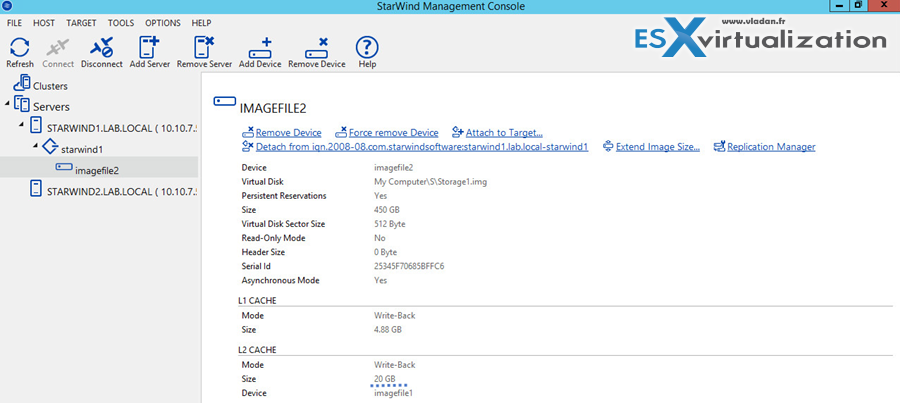Click the Attach to Target... link
The width and height of the screenshot is (900, 403).
tap(505, 133)
